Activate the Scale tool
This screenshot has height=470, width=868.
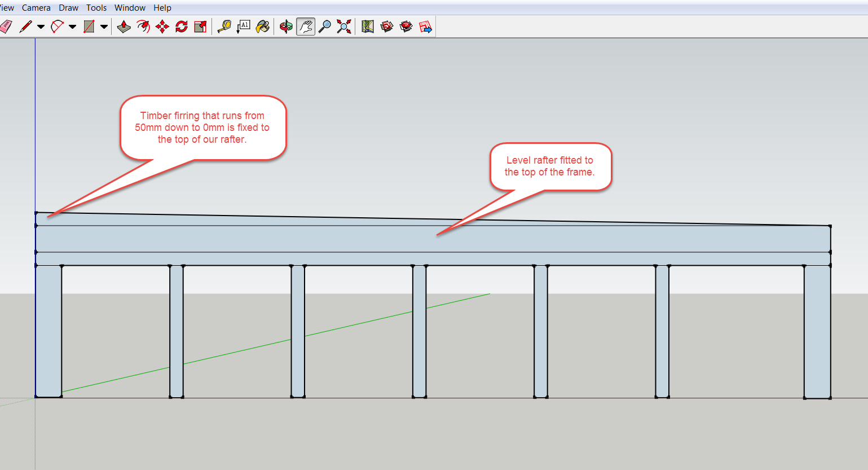click(x=200, y=27)
